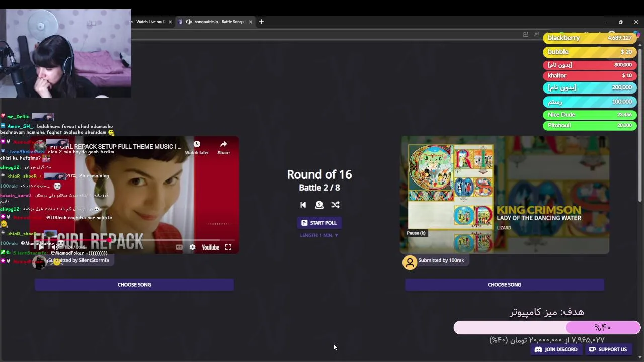Open video on YouTube via logo

click(210, 247)
